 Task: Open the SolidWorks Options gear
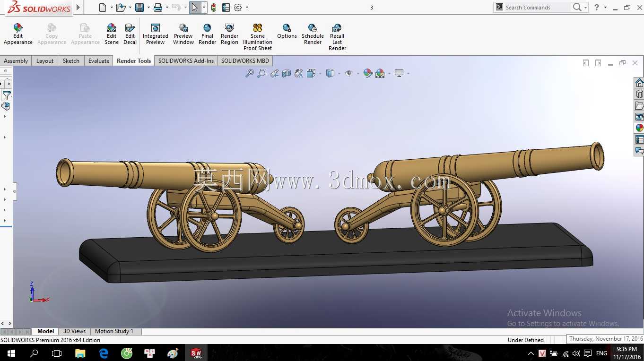(238, 8)
